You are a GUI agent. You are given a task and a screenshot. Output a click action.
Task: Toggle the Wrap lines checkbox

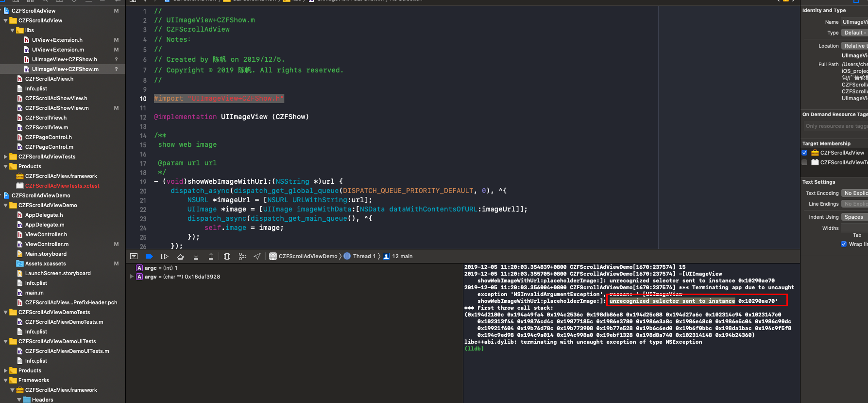pos(844,244)
